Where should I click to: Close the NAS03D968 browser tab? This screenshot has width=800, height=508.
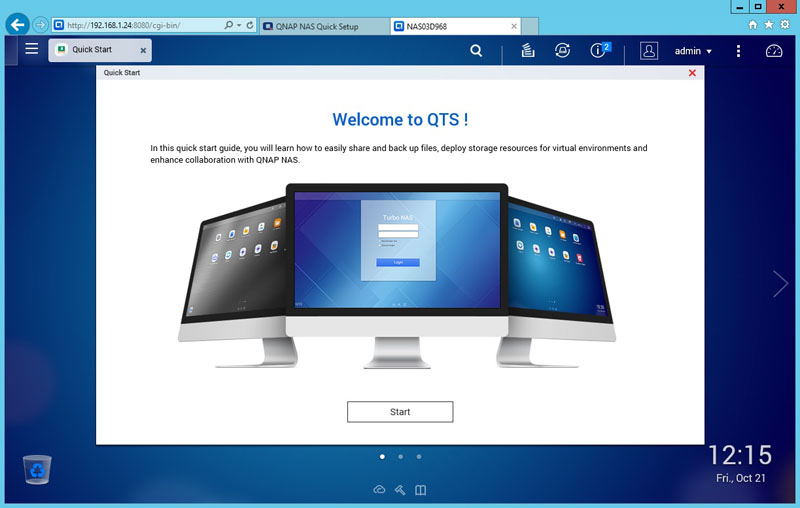tap(514, 26)
